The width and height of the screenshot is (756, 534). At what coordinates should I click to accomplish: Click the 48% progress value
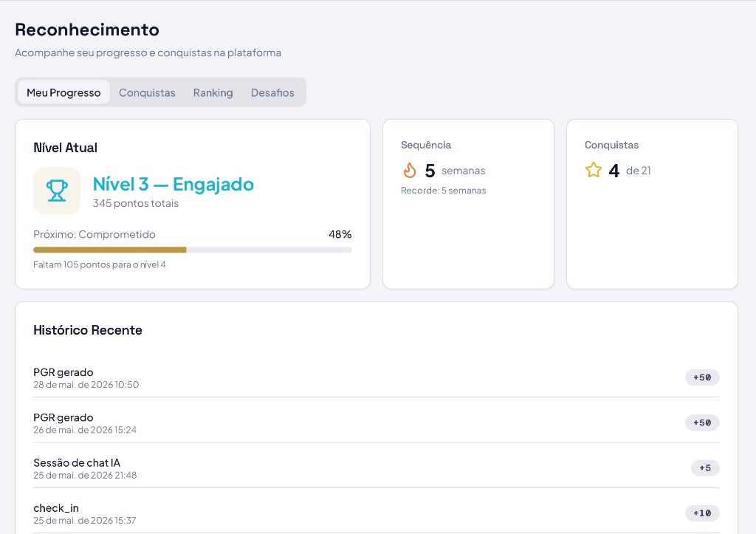click(x=340, y=234)
